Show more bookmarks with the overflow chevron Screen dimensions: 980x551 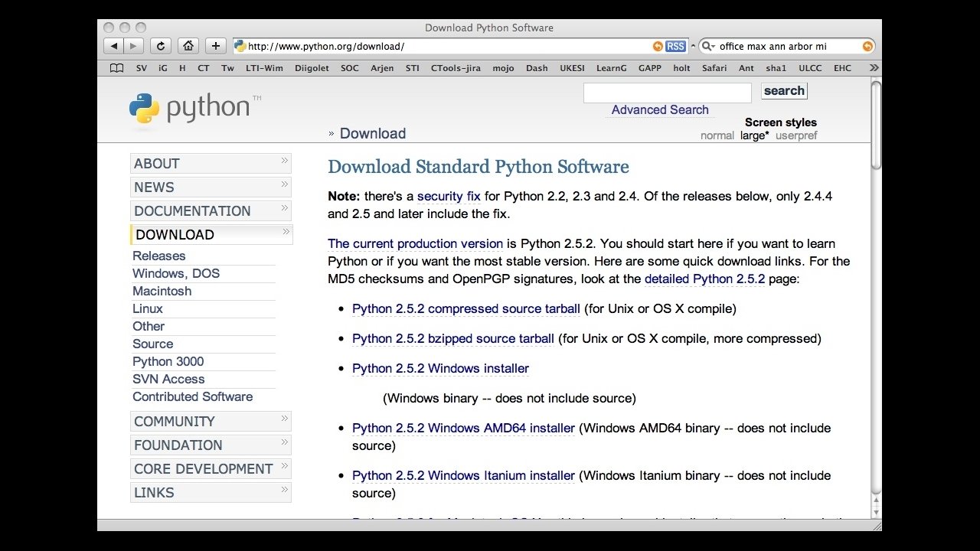click(x=874, y=68)
